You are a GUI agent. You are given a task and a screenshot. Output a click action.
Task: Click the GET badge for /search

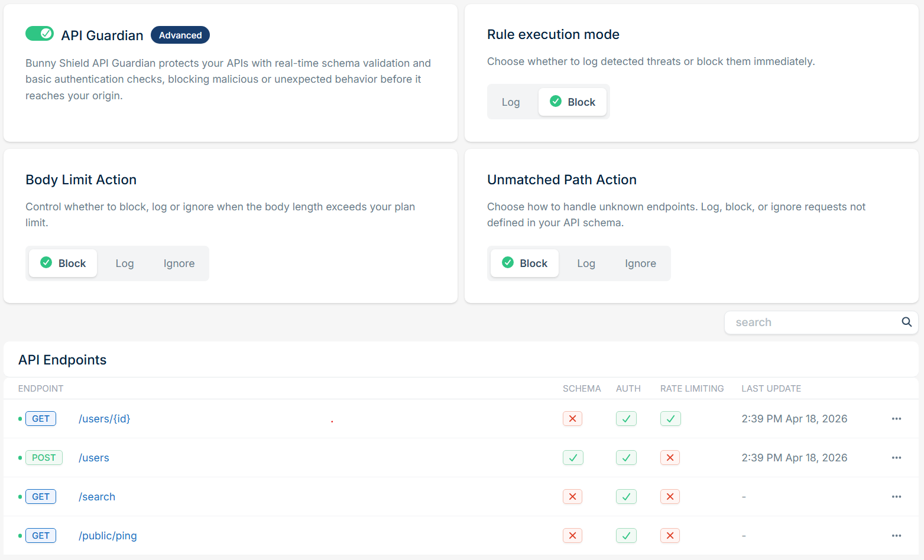pos(41,497)
